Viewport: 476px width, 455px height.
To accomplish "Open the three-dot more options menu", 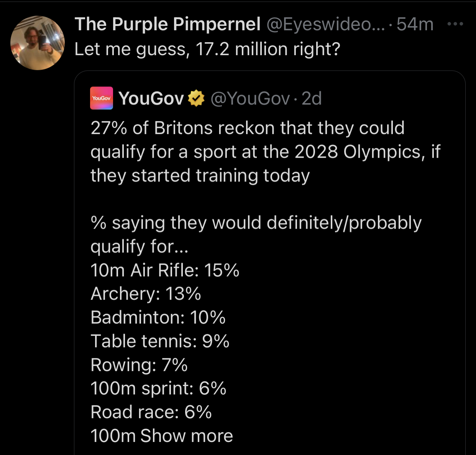I will [x=455, y=24].
